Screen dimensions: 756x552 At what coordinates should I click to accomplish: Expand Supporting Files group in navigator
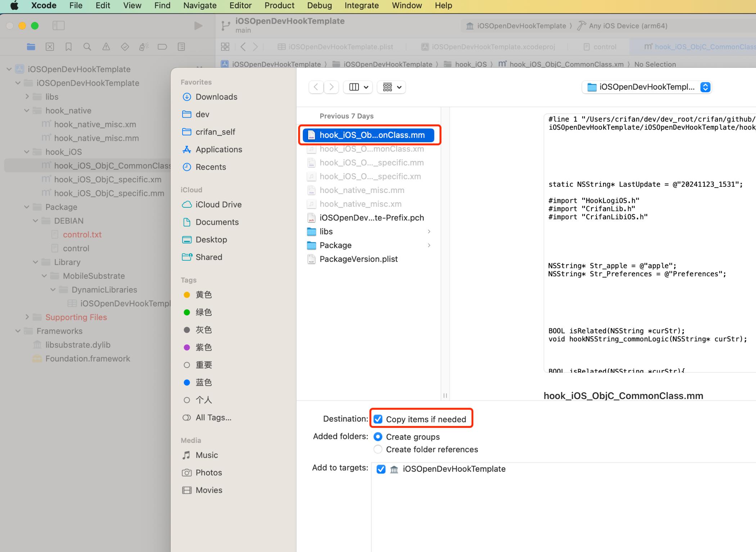point(27,317)
